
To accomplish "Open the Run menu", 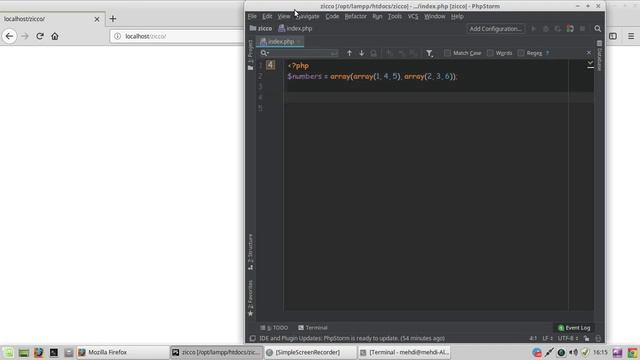I will 377,16.
